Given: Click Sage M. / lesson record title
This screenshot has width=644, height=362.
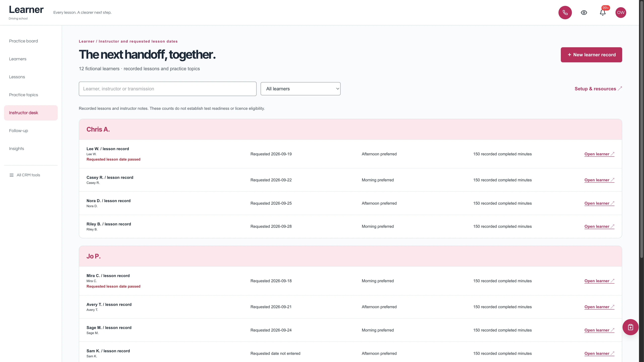Looking at the screenshot, I should pyautogui.click(x=109, y=328).
